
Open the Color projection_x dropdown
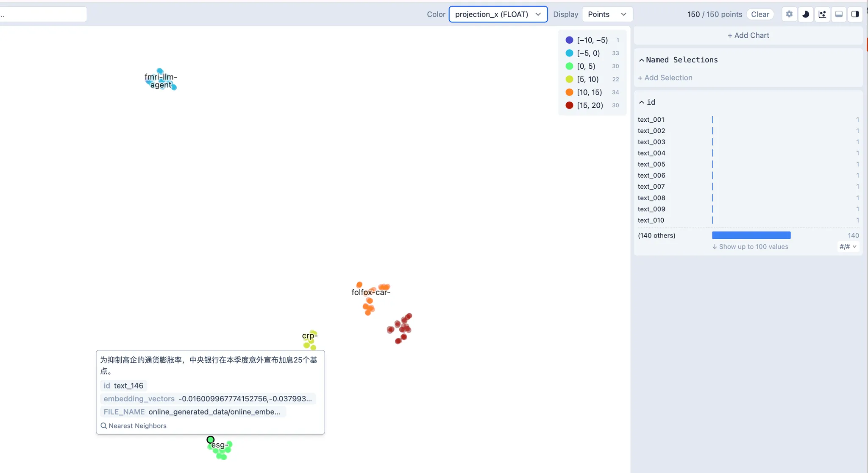[498, 14]
